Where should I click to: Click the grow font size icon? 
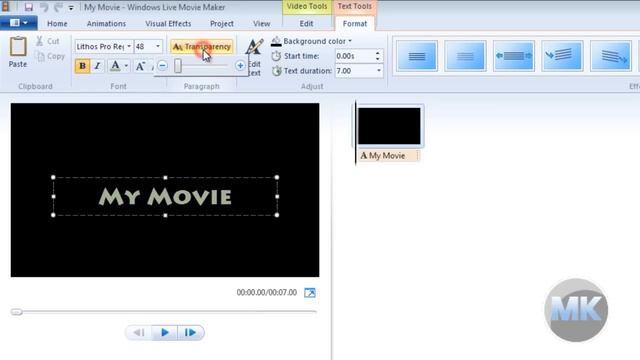coord(140,66)
